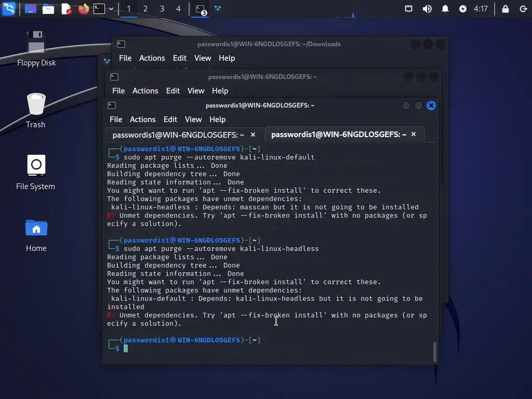
Task: Open Actions menu in the Downloads terminal
Action: coord(152,58)
